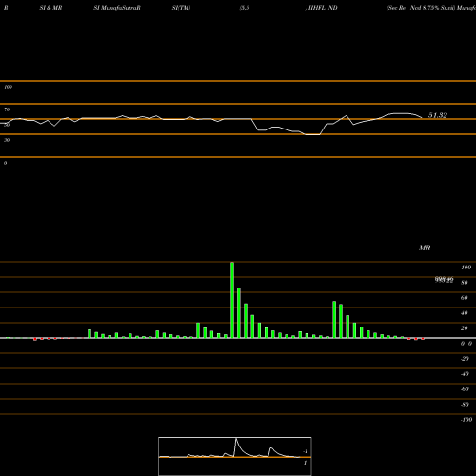476x476 pixels.
Task: Click the 'SI(TM)' header text
Action: point(181,8)
